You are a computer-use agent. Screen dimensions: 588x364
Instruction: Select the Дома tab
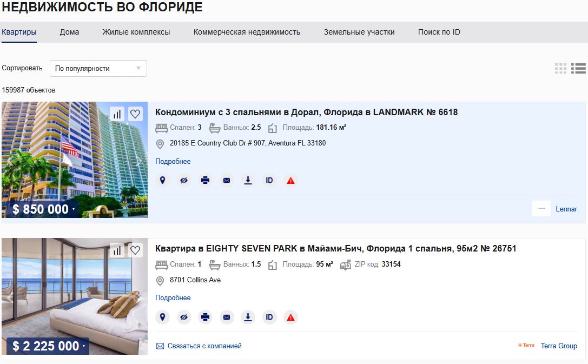coord(69,32)
